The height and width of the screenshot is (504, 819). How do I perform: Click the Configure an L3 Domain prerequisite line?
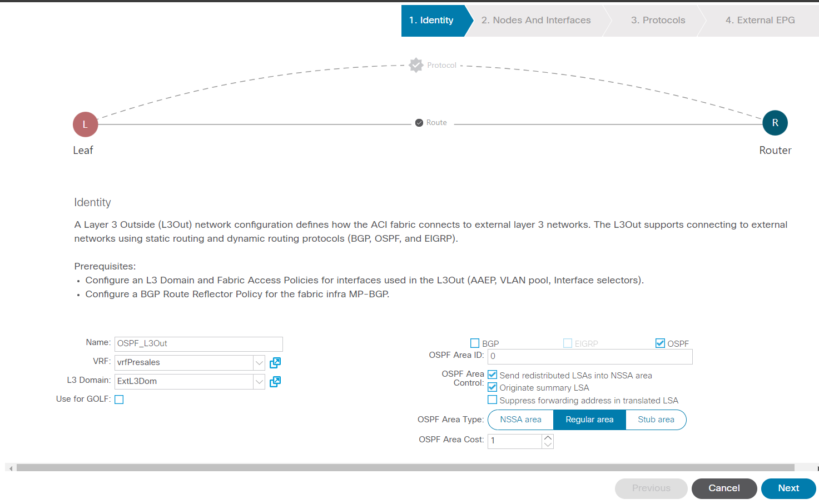click(364, 280)
